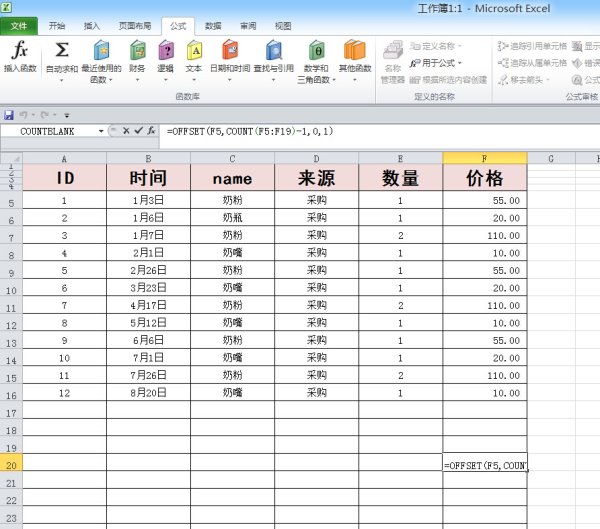Select column F header
The width and height of the screenshot is (600, 529).
[485, 158]
